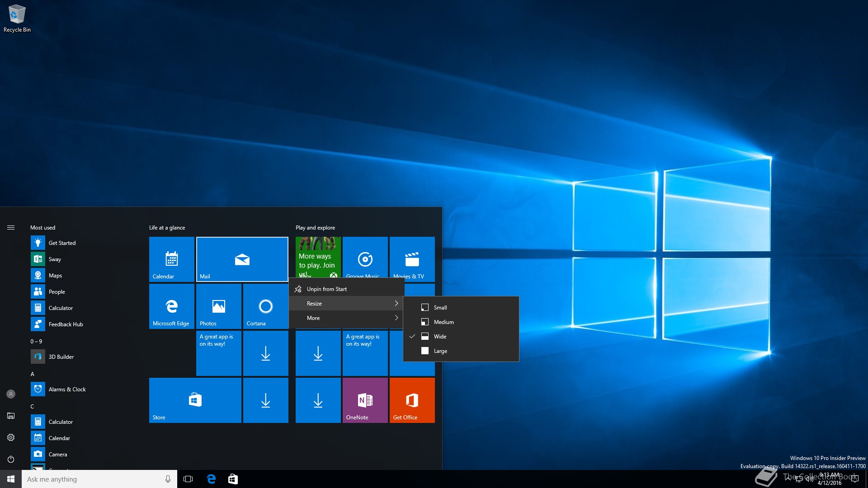This screenshot has width=868, height=488.
Task: Open the Resize submenu entry
Action: (x=347, y=304)
